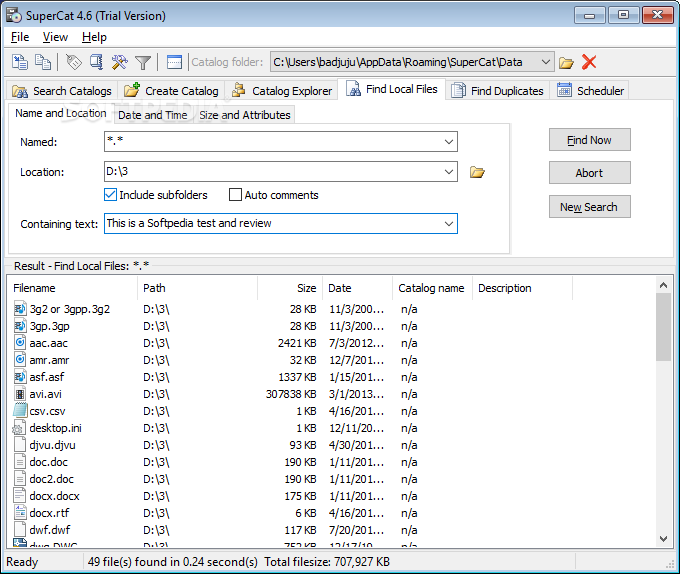Screen dimensions: 680x574
Task: Click the icon of djvu.djvu file
Action: coord(20,445)
